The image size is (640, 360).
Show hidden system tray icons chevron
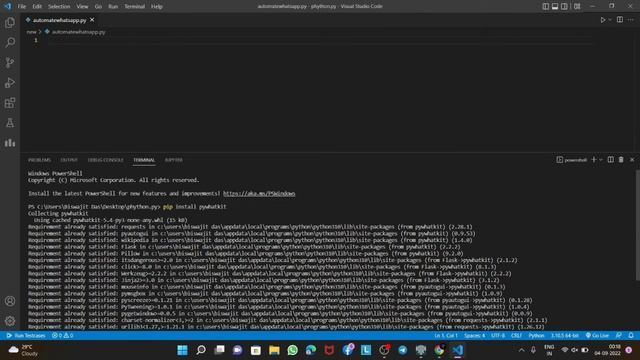(x=521, y=350)
